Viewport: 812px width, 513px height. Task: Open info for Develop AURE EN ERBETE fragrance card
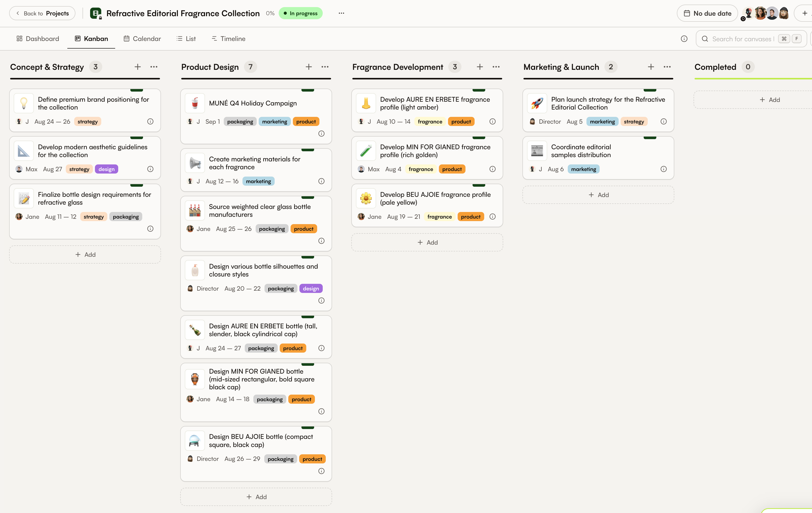pos(492,121)
